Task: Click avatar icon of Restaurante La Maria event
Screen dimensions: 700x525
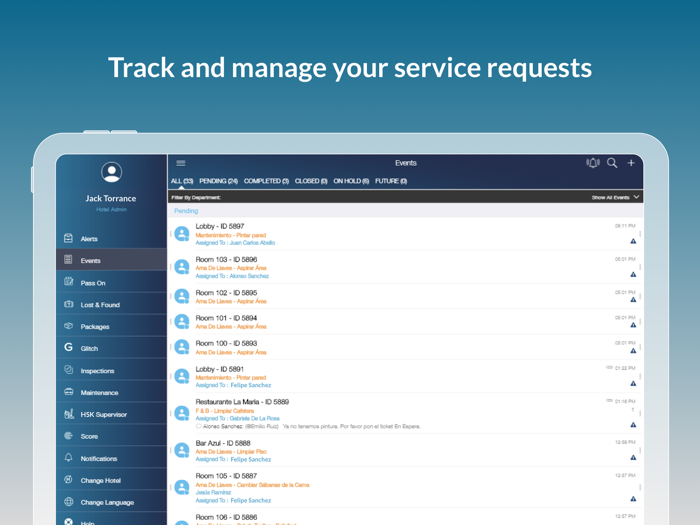Action: click(182, 413)
